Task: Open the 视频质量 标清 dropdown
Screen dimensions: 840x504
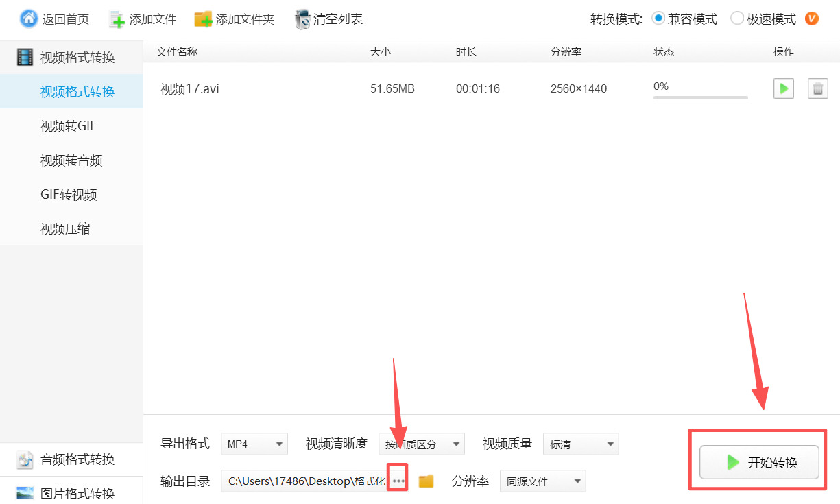Action: point(581,444)
